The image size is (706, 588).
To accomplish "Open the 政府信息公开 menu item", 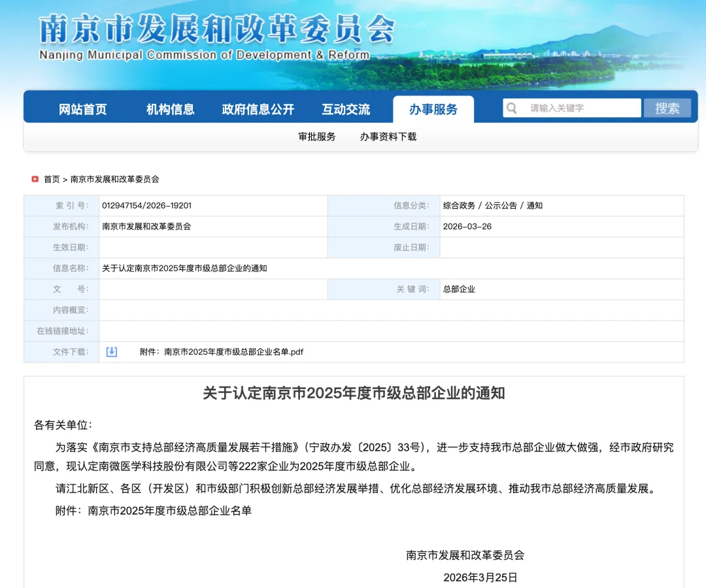I will point(258,109).
